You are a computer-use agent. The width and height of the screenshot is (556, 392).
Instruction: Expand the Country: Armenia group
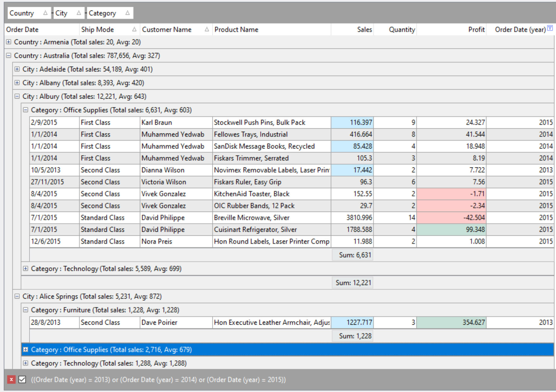9,42
